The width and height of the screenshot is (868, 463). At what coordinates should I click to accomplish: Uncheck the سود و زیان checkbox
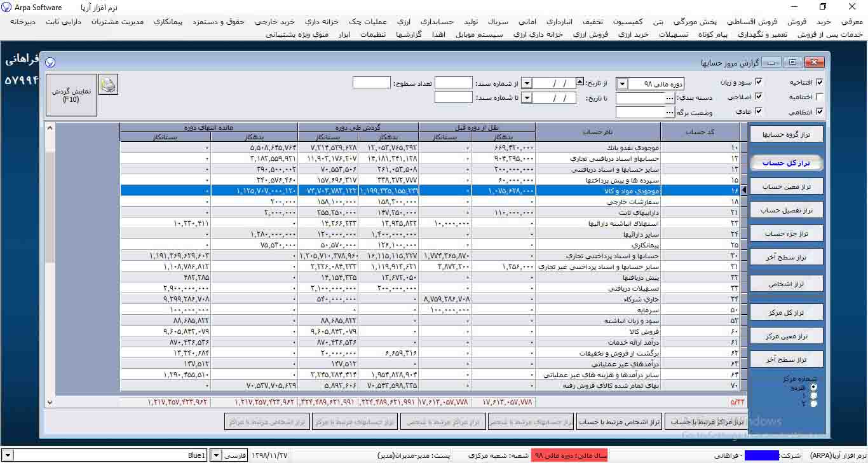(758, 82)
